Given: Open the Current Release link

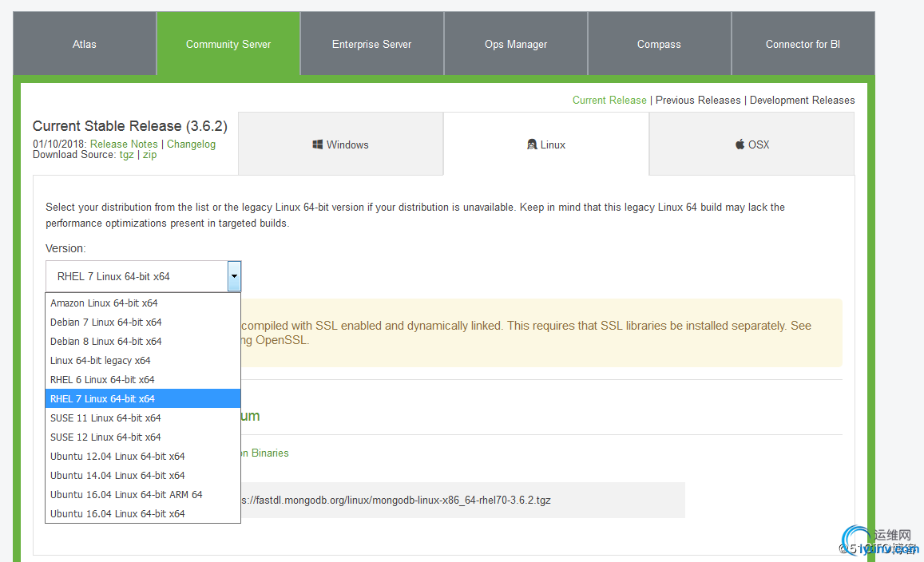Looking at the screenshot, I should tap(609, 100).
